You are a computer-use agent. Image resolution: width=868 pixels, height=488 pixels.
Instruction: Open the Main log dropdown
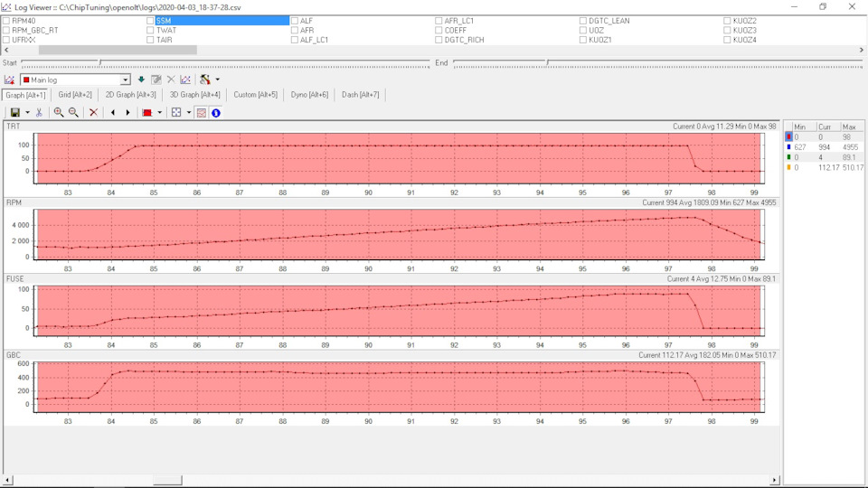click(x=125, y=80)
